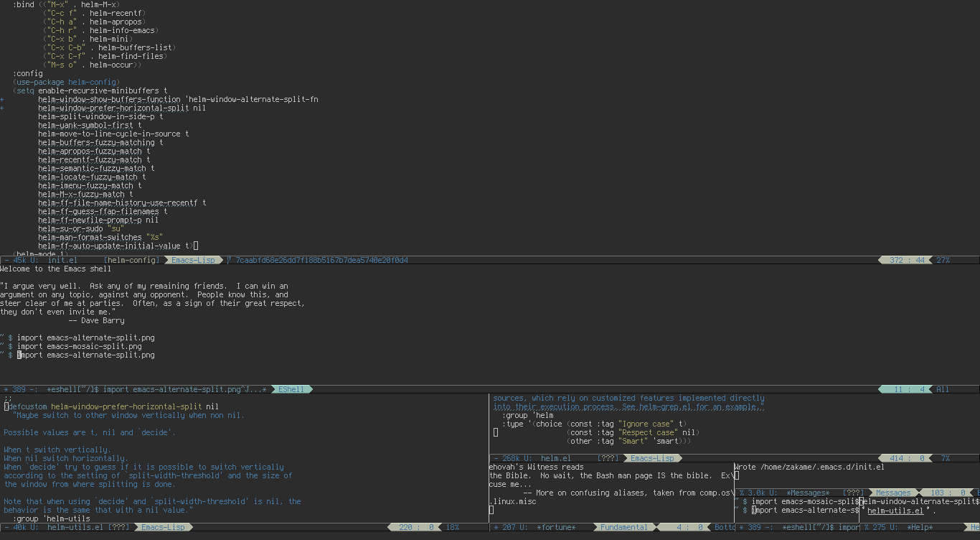Click the (const :tag "Ignore case" t) line
This screenshot has width=980, height=540.
click(626, 424)
